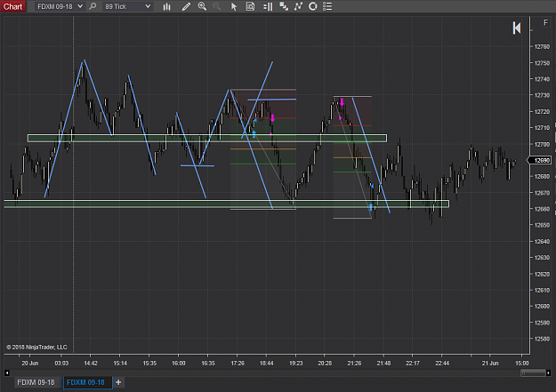
Task: Click the red Chart menu button
Action: [x=12, y=6]
